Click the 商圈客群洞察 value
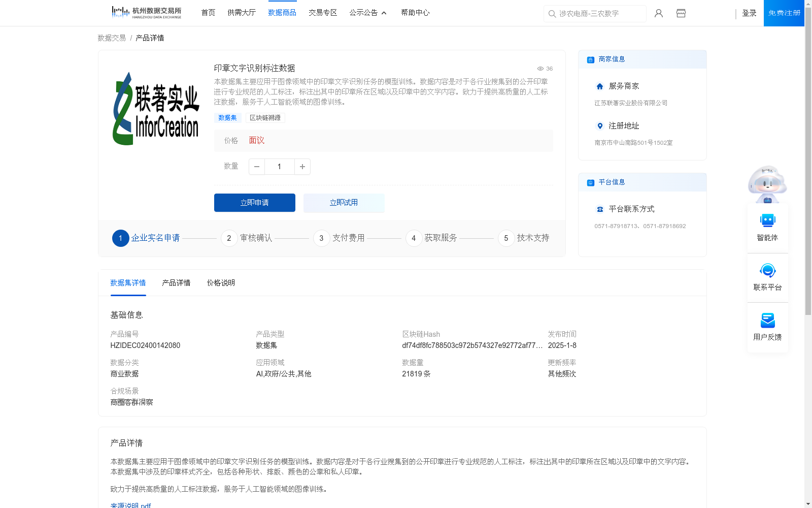 131,402
